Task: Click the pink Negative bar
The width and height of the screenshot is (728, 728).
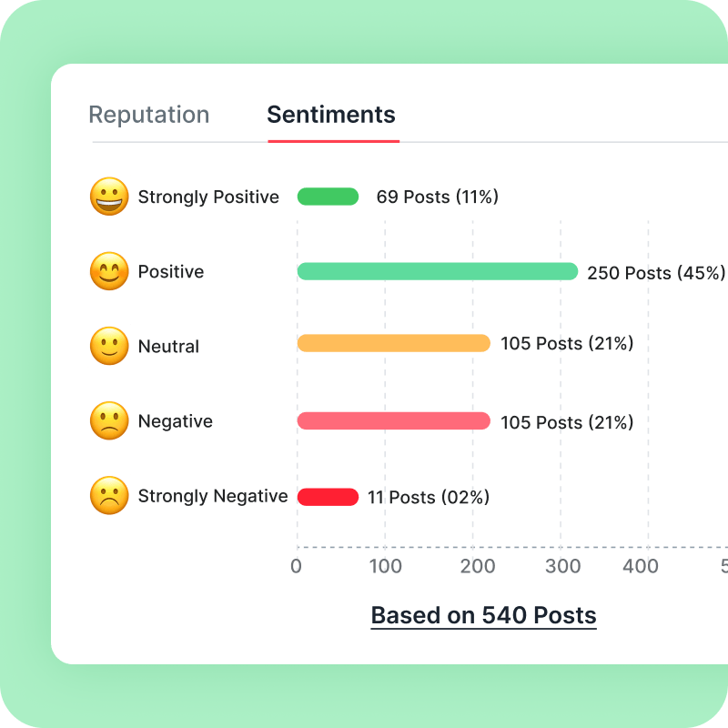Action: [394, 420]
